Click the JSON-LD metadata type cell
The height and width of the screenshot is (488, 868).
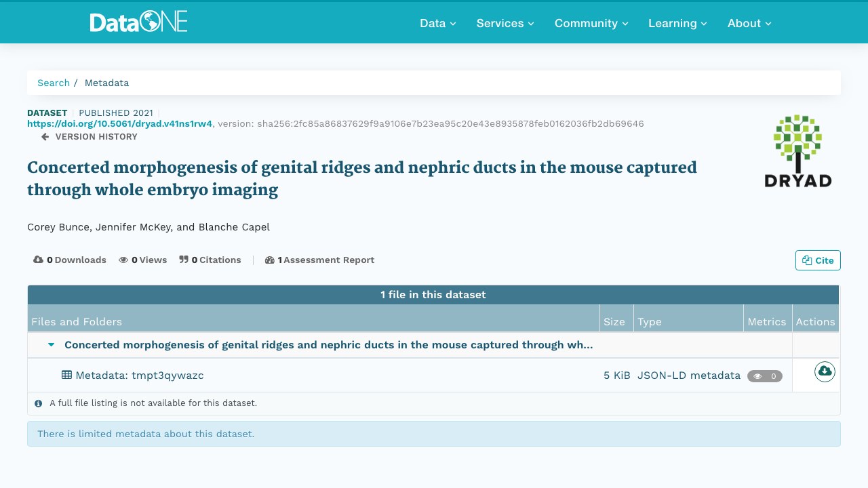(x=689, y=375)
